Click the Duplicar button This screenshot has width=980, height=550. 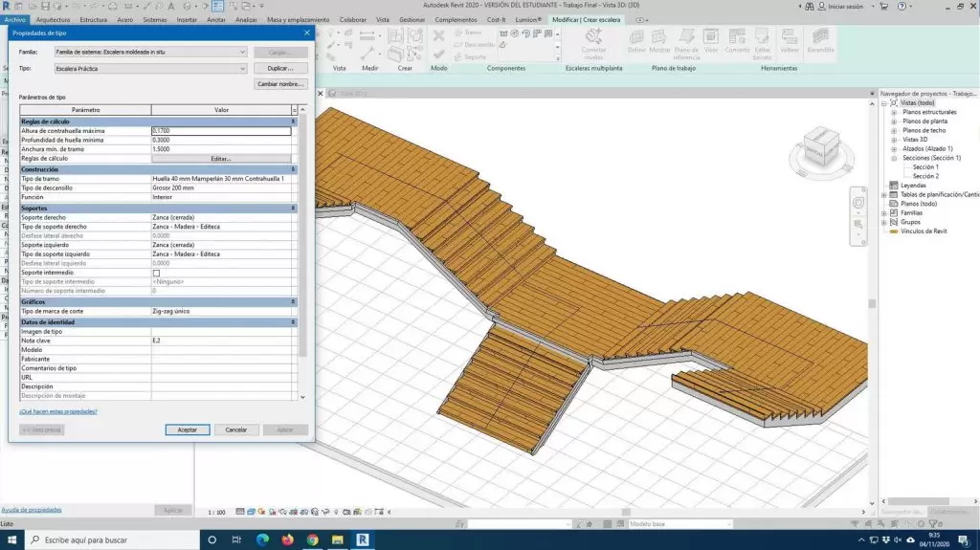point(280,69)
